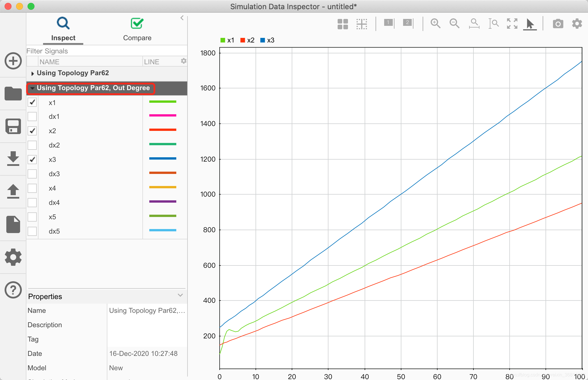Expand the Using Topology Par62 run
The height and width of the screenshot is (380, 588).
tap(32, 73)
